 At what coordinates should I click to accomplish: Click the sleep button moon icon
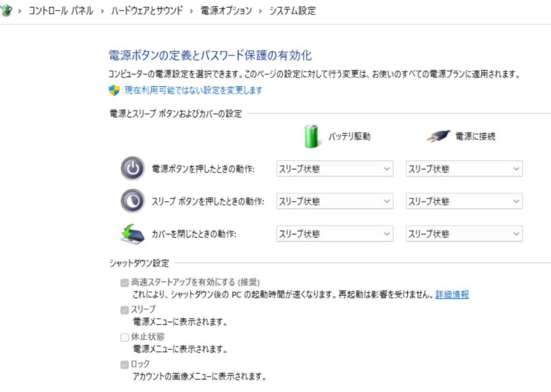132,201
